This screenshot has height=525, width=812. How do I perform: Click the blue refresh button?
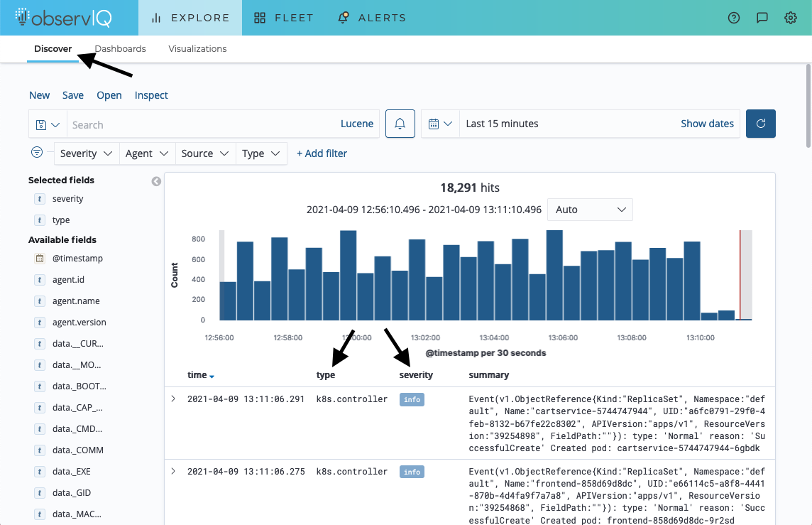761,124
